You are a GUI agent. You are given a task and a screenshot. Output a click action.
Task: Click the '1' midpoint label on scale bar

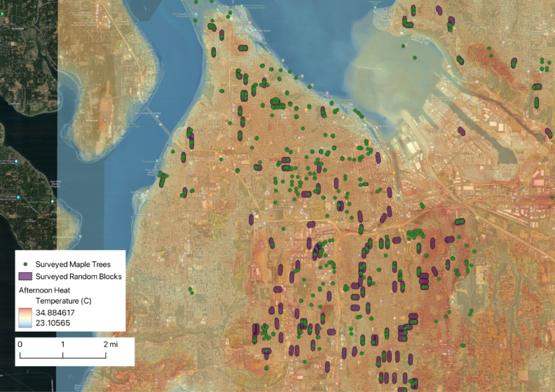click(x=62, y=344)
